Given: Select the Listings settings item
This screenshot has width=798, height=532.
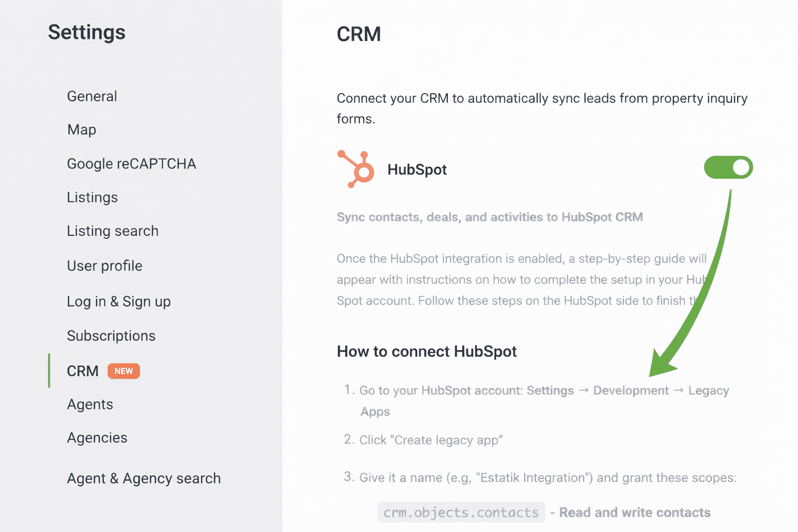Looking at the screenshot, I should pos(92,197).
